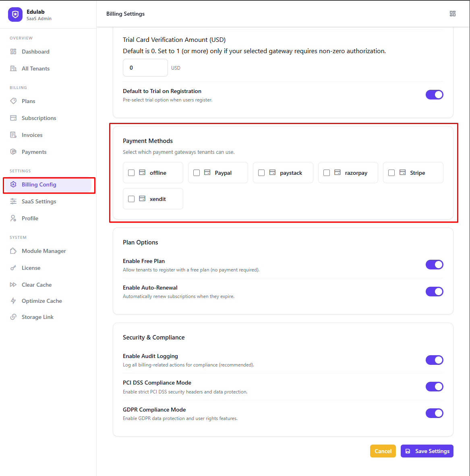Click the Trial Card Verification amount field
Viewport: 470px width, 476px height.
pos(145,67)
